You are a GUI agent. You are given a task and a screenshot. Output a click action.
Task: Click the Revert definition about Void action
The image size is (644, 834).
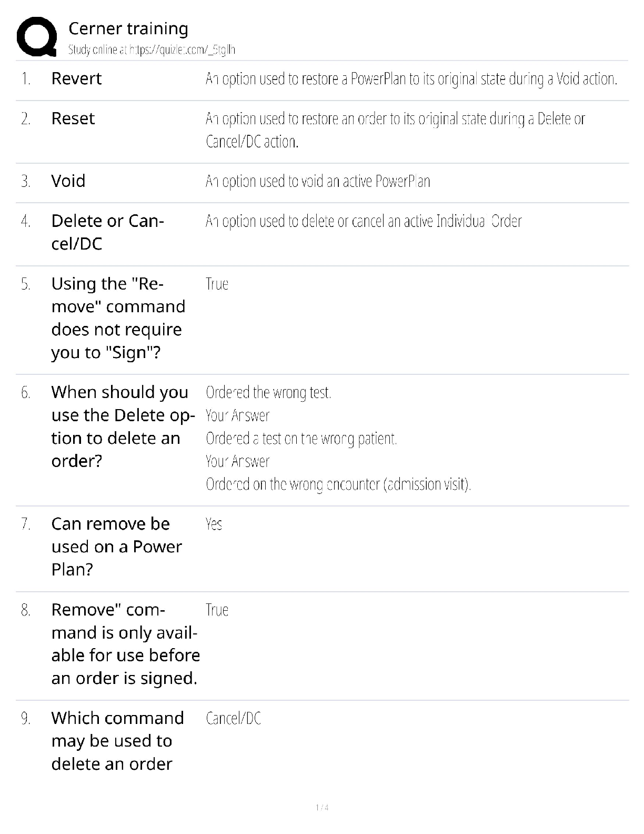point(411,79)
